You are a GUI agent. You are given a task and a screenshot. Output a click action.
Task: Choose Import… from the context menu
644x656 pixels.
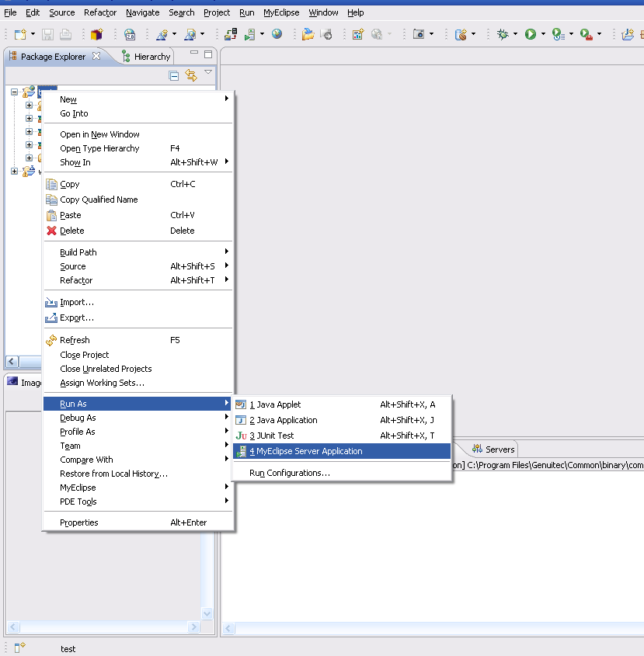click(x=138, y=302)
